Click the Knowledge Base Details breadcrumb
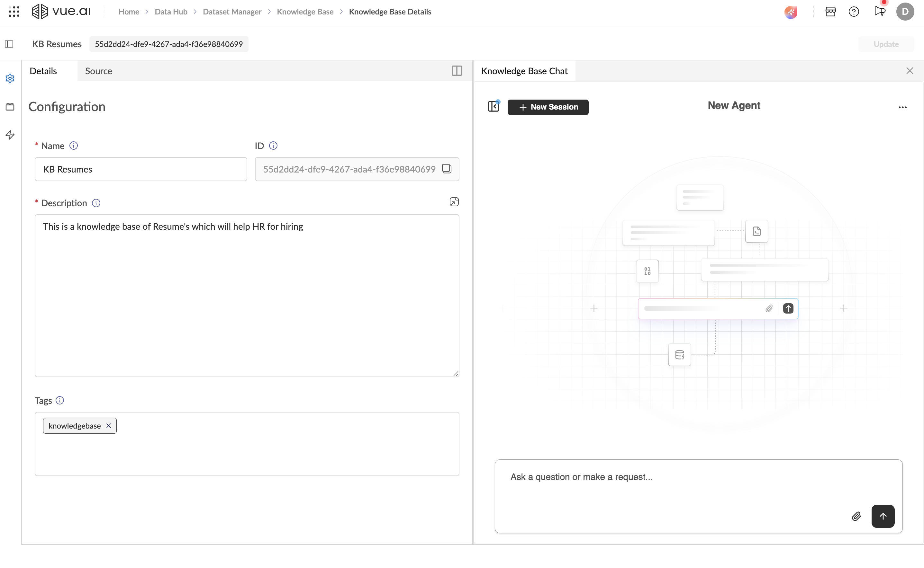 pos(390,12)
